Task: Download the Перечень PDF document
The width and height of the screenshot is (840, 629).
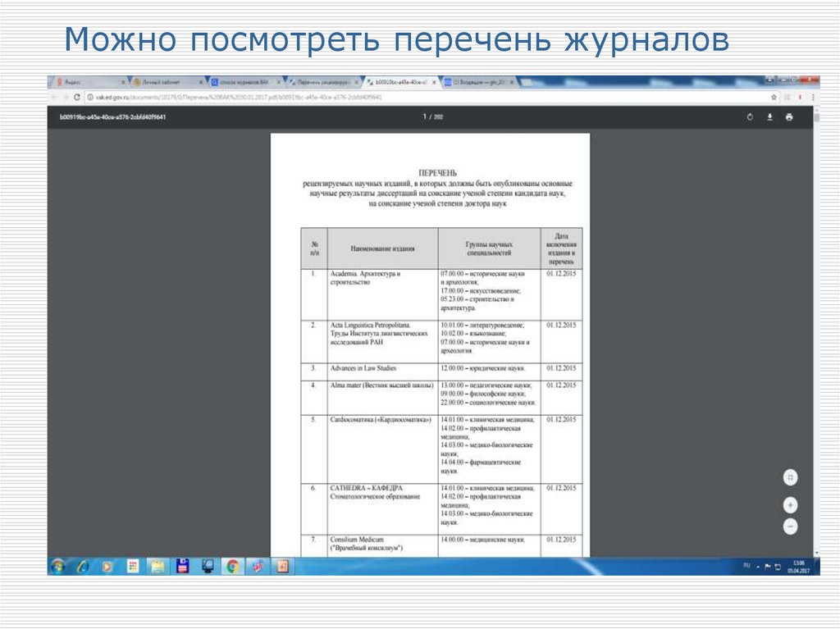Action: click(770, 117)
